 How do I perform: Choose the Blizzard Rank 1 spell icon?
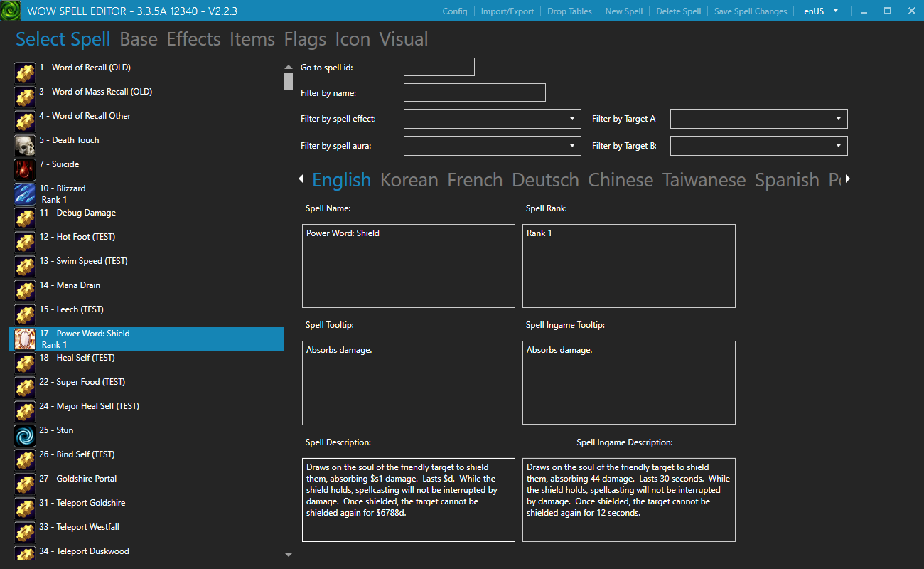coord(25,194)
